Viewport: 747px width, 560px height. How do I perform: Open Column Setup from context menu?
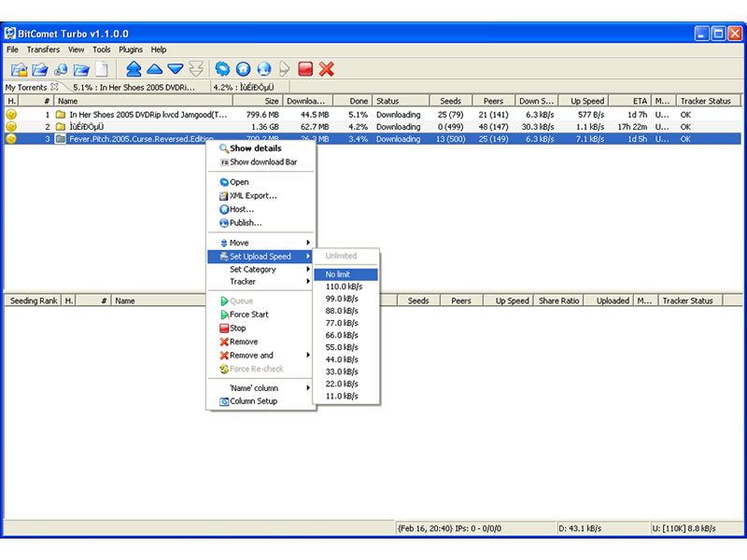tap(261, 401)
